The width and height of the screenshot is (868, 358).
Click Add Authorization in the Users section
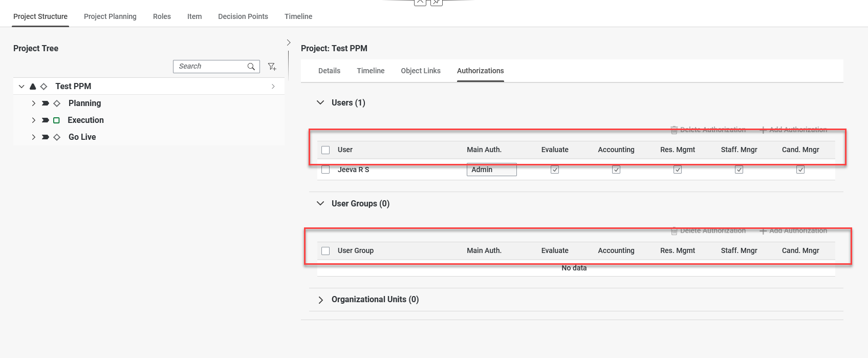[793, 130]
